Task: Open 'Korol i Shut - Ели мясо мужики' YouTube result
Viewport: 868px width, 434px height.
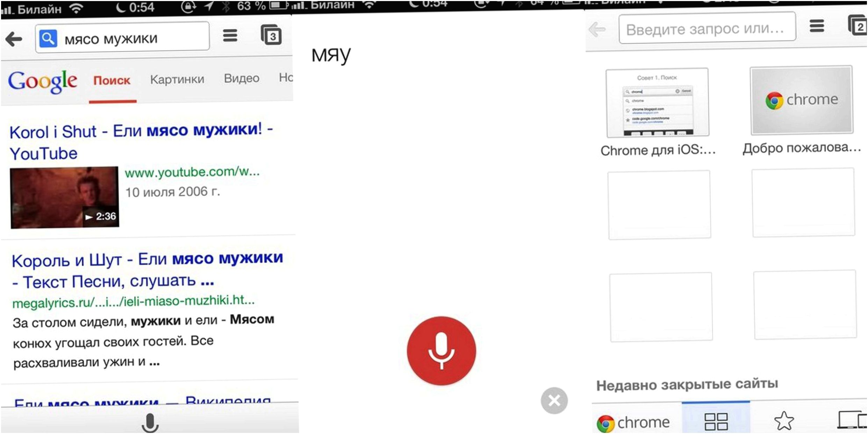Action: click(141, 142)
